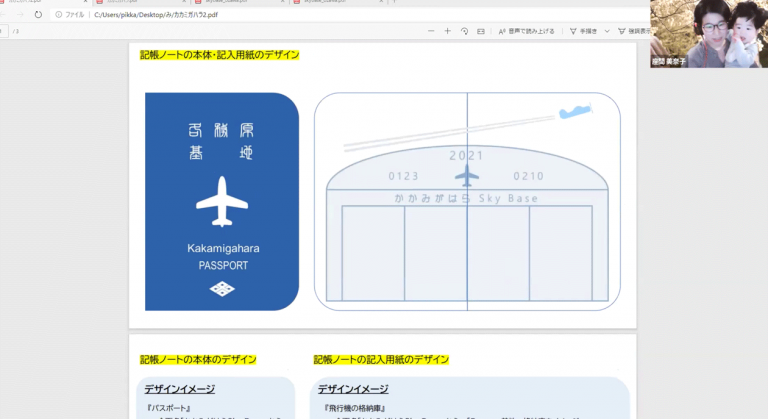Click デザインイメージ above 『パスポート』
768x419 pixels.
pyautogui.click(x=180, y=389)
